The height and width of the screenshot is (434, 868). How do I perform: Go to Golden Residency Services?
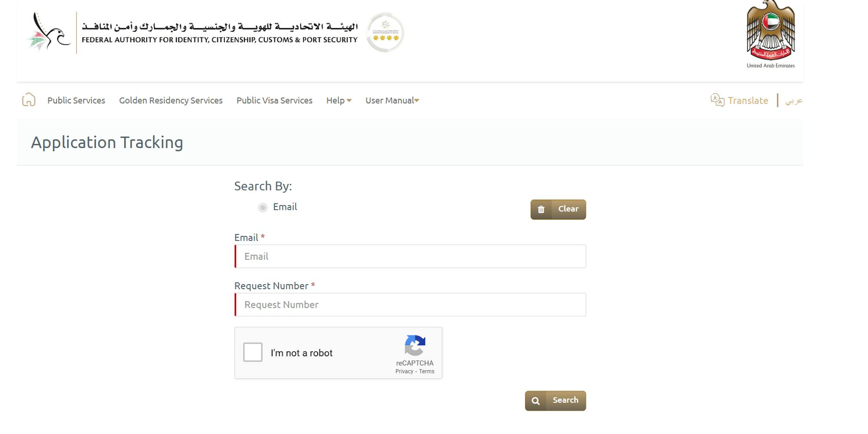(171, 101)
